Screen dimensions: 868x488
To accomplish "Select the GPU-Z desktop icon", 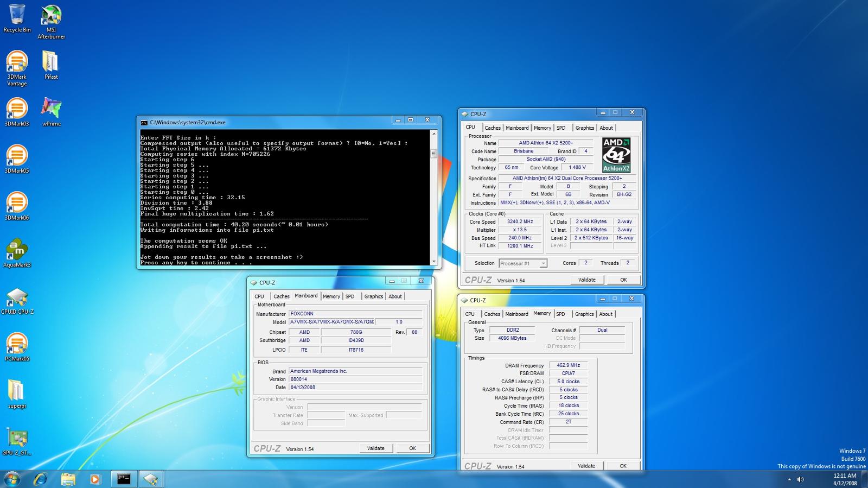I will click(x=17, y=441).
